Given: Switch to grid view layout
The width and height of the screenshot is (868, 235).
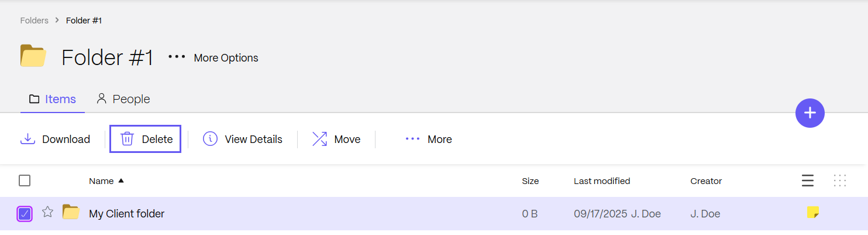Looking at the screenshot, I should (840, 180).
